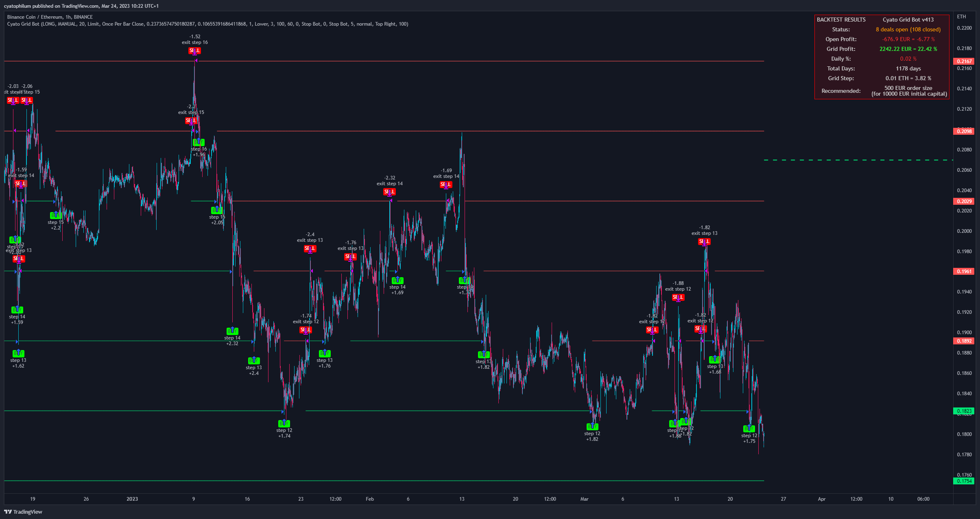Click the SELL marker with -2.2 exit step 15

click(191, 120)
